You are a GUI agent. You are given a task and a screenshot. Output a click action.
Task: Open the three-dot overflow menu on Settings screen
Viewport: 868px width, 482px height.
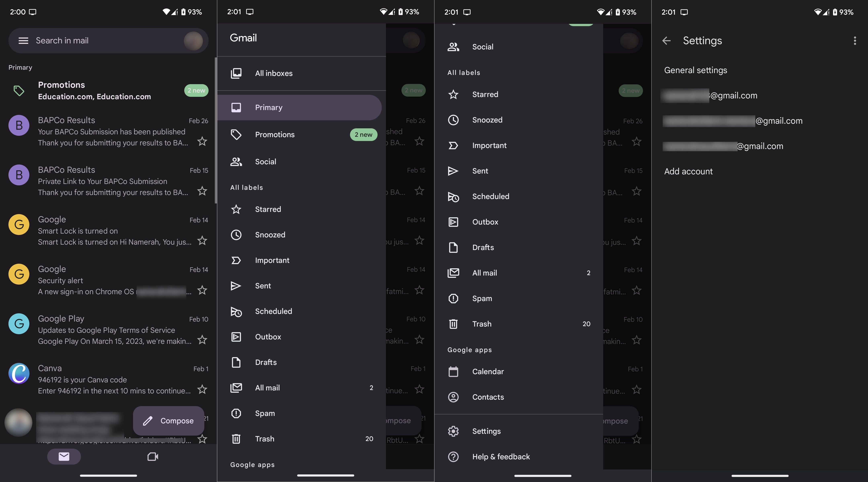[x=855, y=41]
